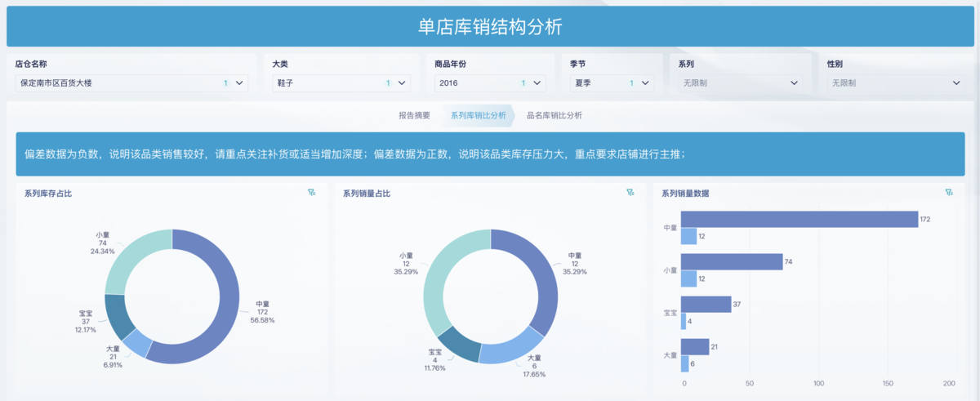Select the 系列库销比分析 tab
Viewport: 980px width, 401px height.
[479, 116]
